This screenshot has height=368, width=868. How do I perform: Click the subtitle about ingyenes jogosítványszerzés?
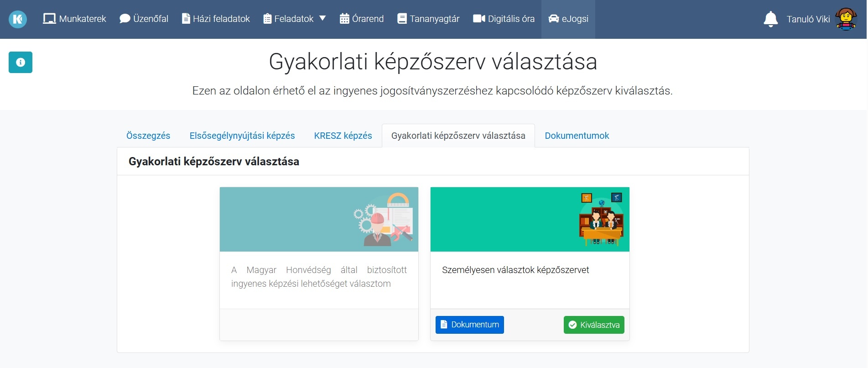point(432,91)
